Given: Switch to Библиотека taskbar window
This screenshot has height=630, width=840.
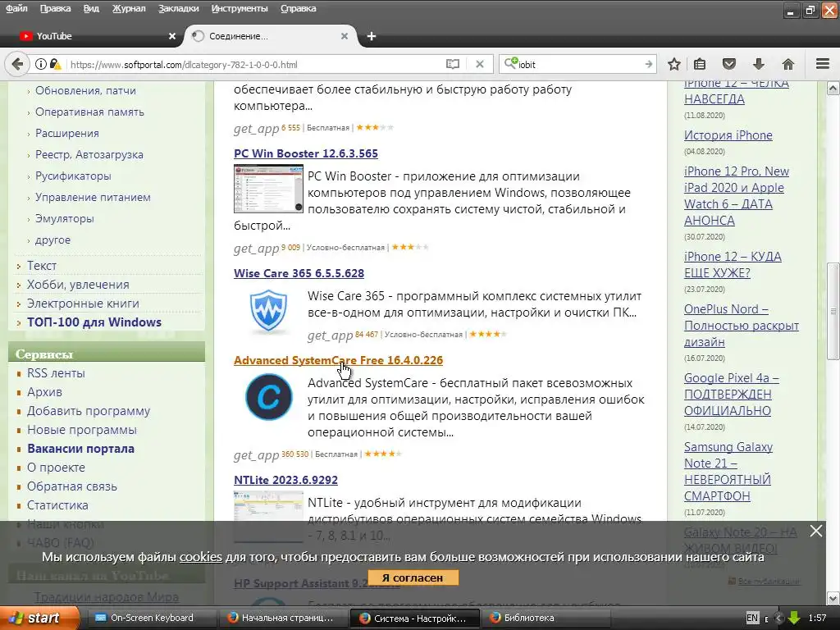Looking at the screenshot, I should (546, 618).
